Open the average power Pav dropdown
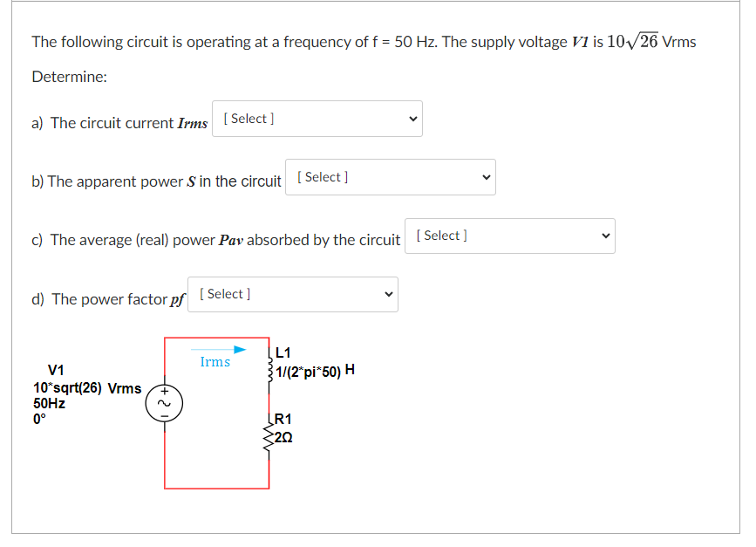Viewport: 756px width, 547px height. 509,236
